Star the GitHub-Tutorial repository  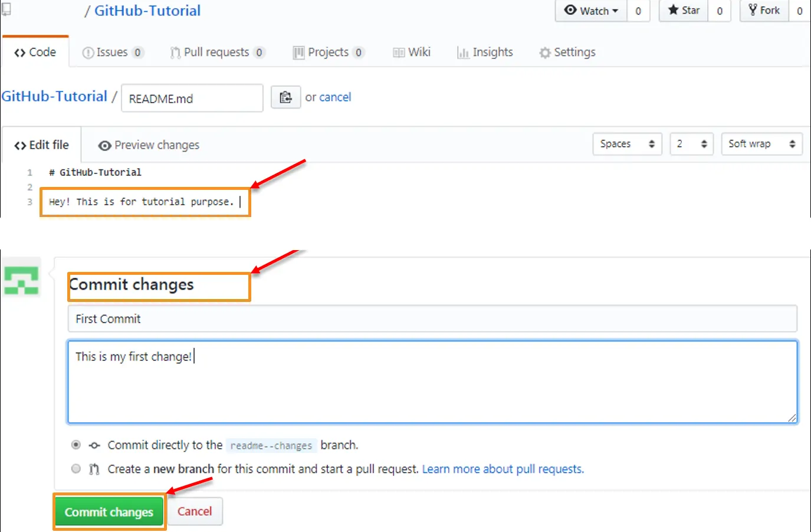click(682, 10)
